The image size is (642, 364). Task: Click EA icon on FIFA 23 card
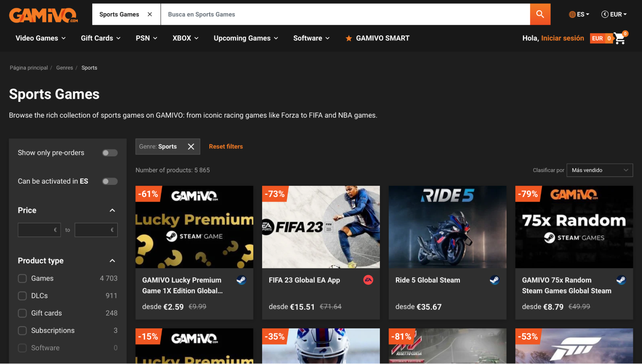368,280
